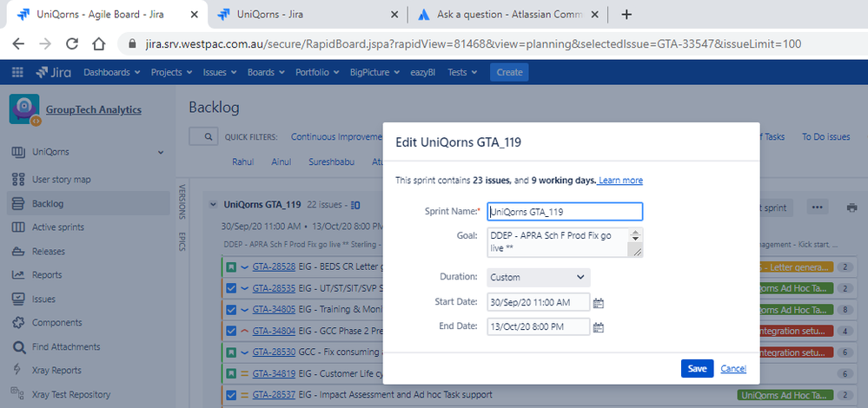Open the Boards menu
This screenshot has height=408, width=868.
[x=266, y=72]
